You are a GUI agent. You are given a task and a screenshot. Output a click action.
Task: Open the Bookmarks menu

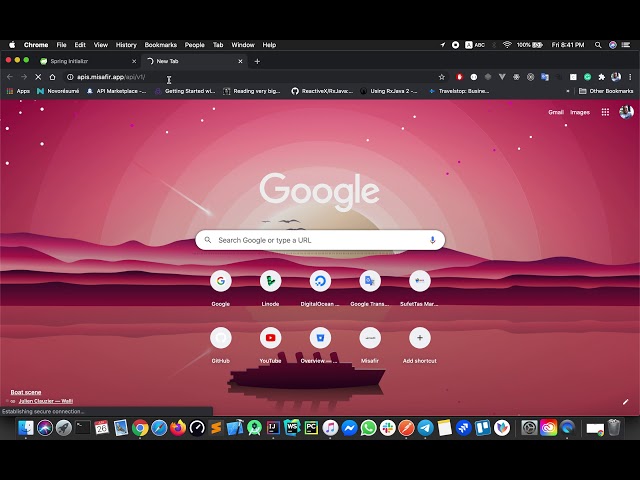click(160, 45)
